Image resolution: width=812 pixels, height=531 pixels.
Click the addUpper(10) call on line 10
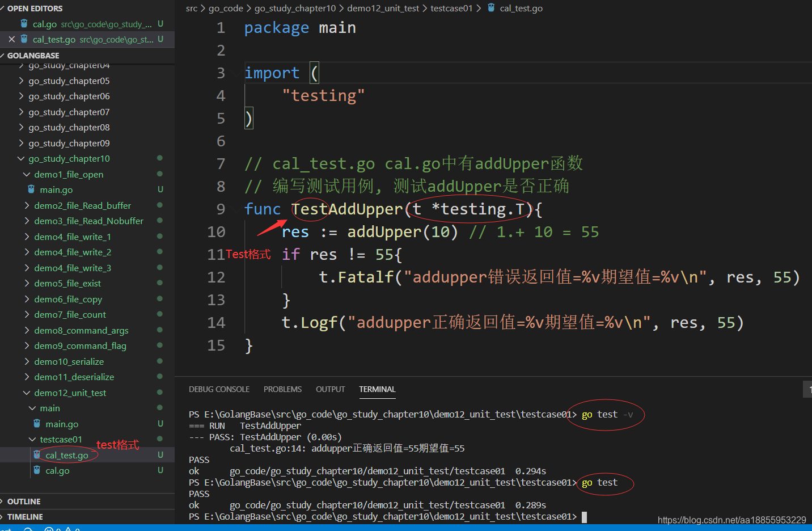click(403, 232)
